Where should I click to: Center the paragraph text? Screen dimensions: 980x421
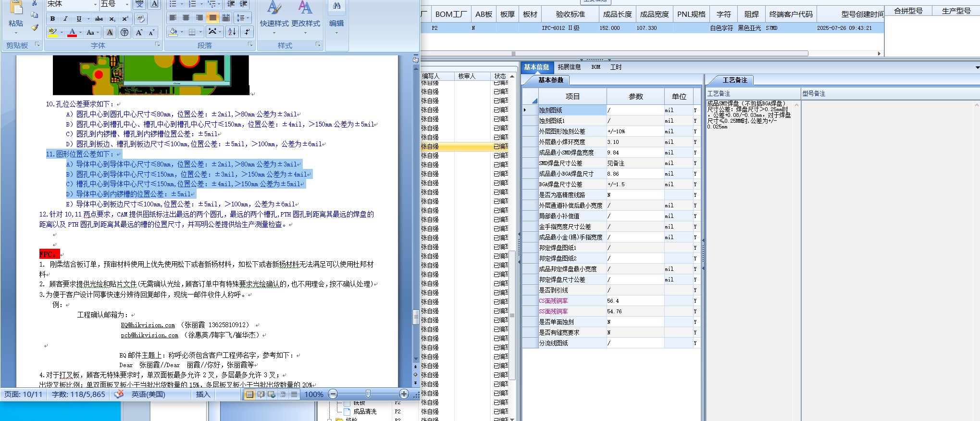point(186,18)
